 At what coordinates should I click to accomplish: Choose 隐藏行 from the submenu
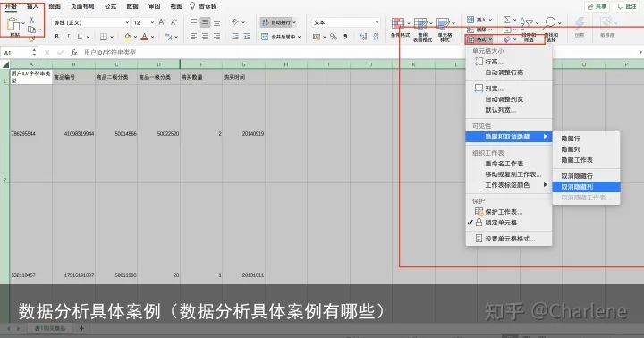click(586, 139)
